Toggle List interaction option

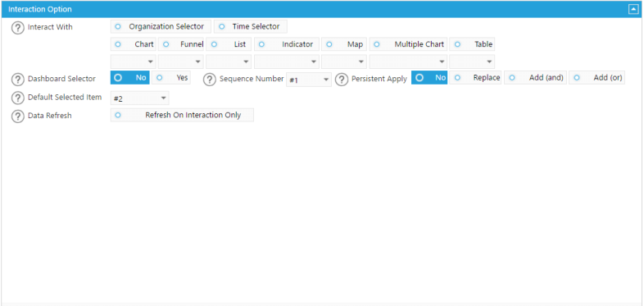[x=229, y=44]
